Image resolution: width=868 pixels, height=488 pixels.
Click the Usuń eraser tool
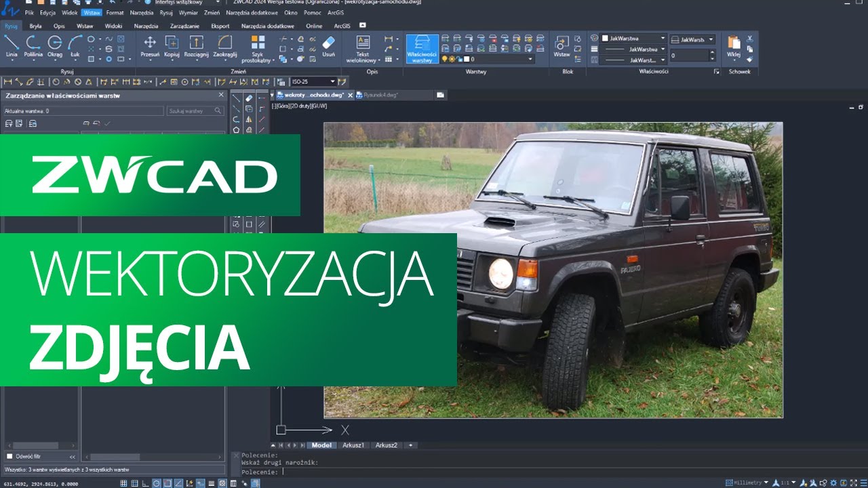click(x=328, y=46)
